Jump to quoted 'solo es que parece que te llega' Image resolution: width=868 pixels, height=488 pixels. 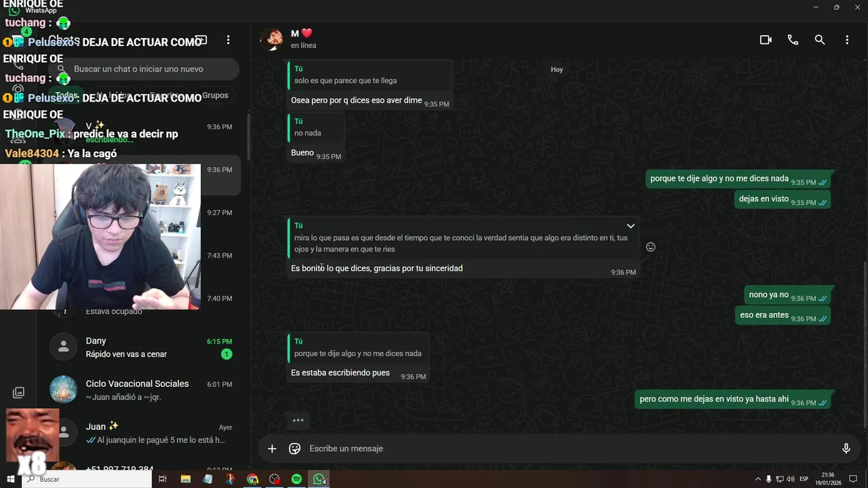tap(370, 75)
